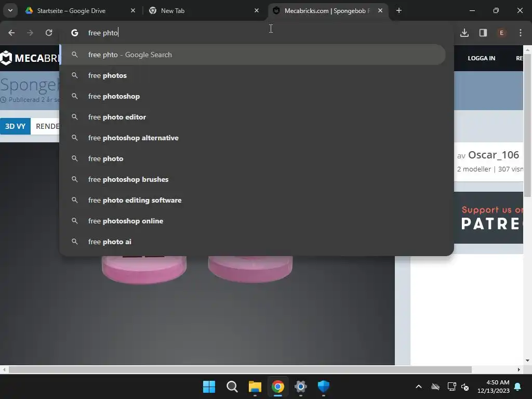Open the Windows Security shield taskbar icon
This screenshot has height=399, width=532.
coord(323,387)
